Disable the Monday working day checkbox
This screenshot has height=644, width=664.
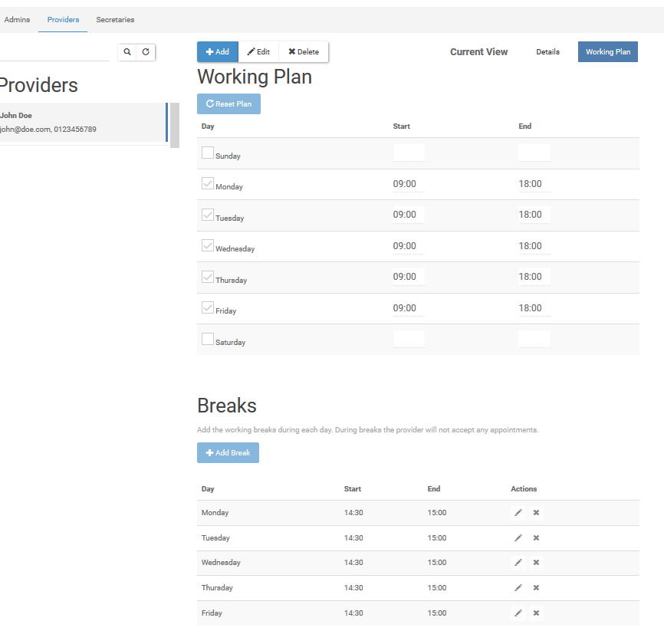tap(207, 182)
